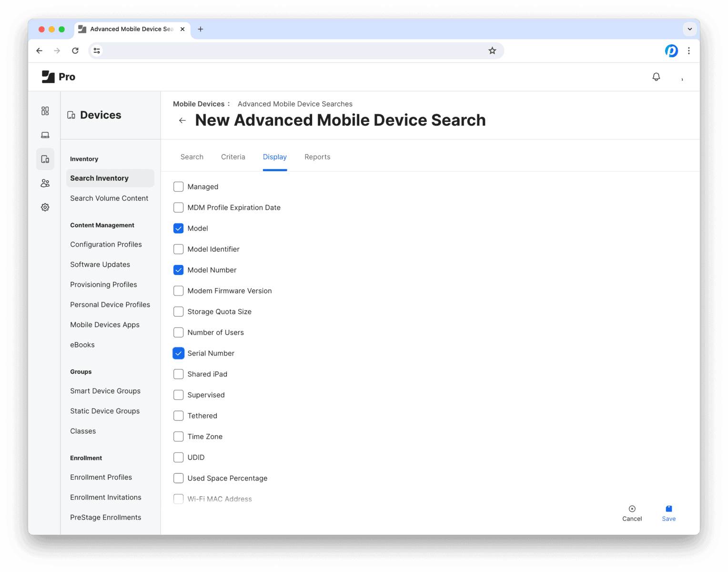The image size is (728, 572).
Task: Open the browser three-dot menu
Action: point(689,51)
